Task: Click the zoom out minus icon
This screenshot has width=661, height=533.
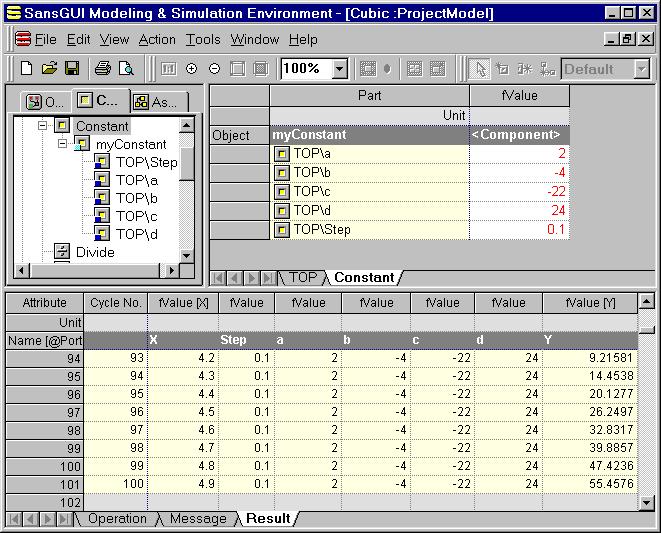Action: click(x=215, y=68)
